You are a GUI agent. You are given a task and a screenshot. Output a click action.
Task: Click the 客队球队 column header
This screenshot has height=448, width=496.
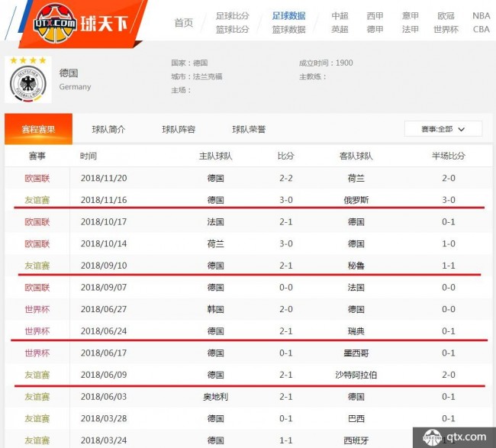point(356,156)
